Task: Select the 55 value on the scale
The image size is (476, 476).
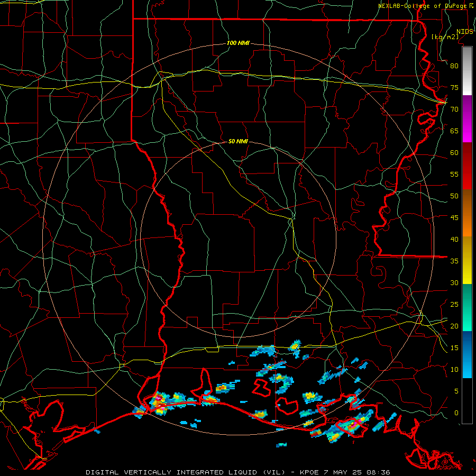Action: (454, 174)
